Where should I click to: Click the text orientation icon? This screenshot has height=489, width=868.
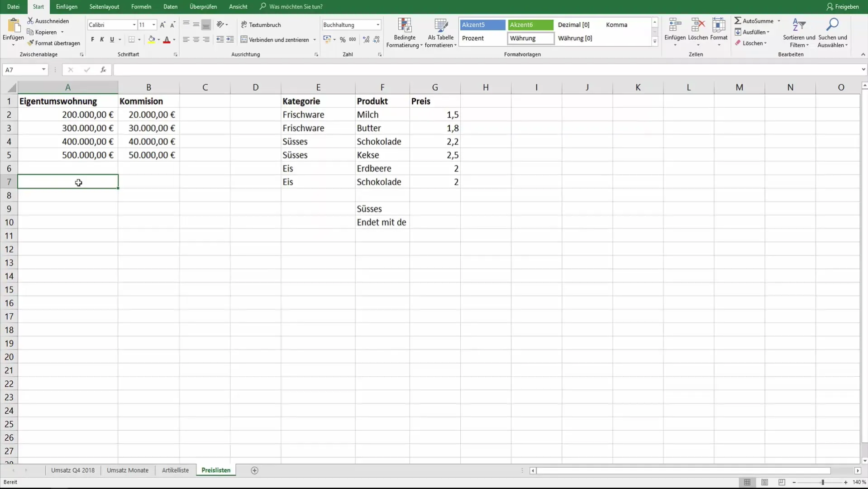[x=220, y=24]
